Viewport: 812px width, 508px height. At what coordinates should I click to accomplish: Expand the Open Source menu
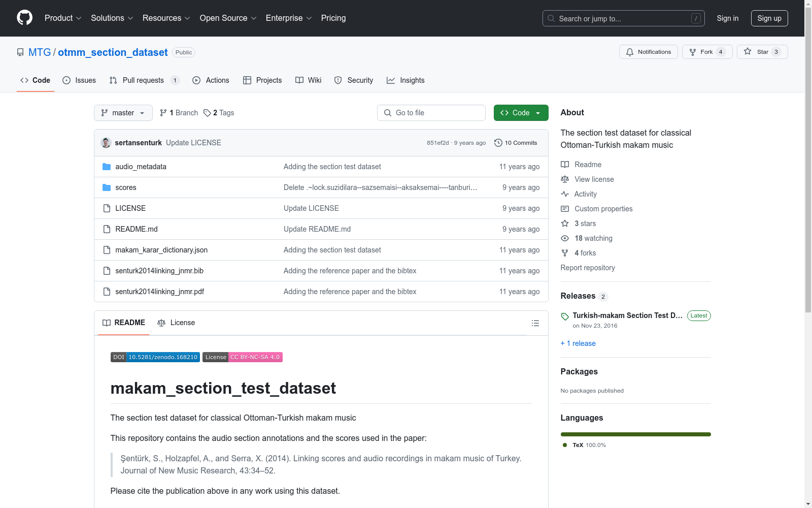tap(228, 18)
